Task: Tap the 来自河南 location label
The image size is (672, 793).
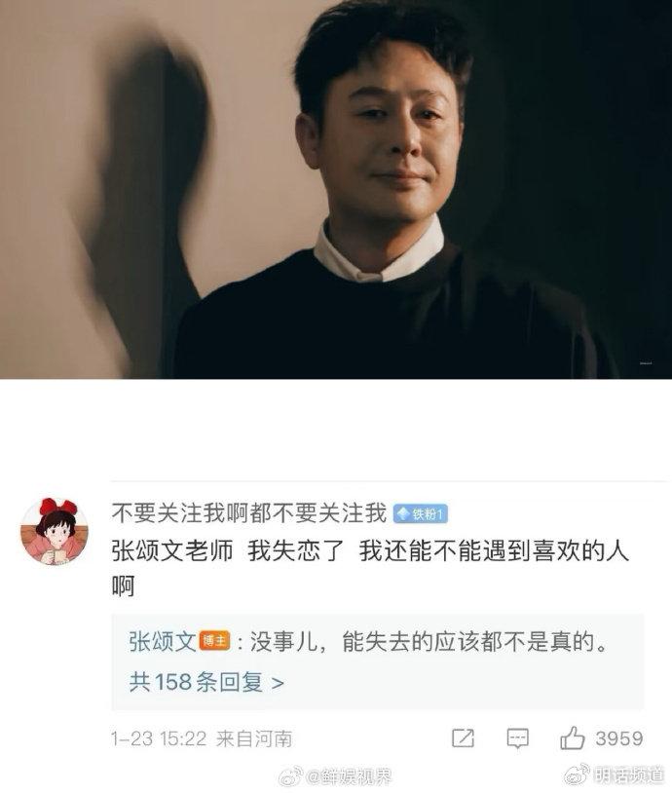Action: point(254,738)
